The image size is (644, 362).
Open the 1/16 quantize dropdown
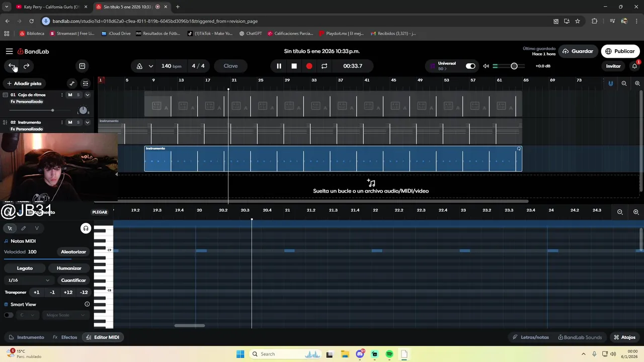tap(29, 280)
